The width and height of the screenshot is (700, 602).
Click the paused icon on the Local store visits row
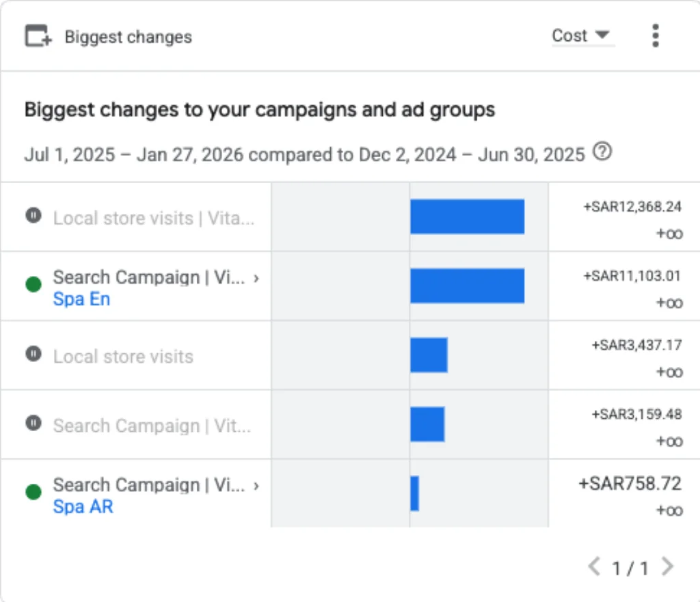(x=33, y=354)
